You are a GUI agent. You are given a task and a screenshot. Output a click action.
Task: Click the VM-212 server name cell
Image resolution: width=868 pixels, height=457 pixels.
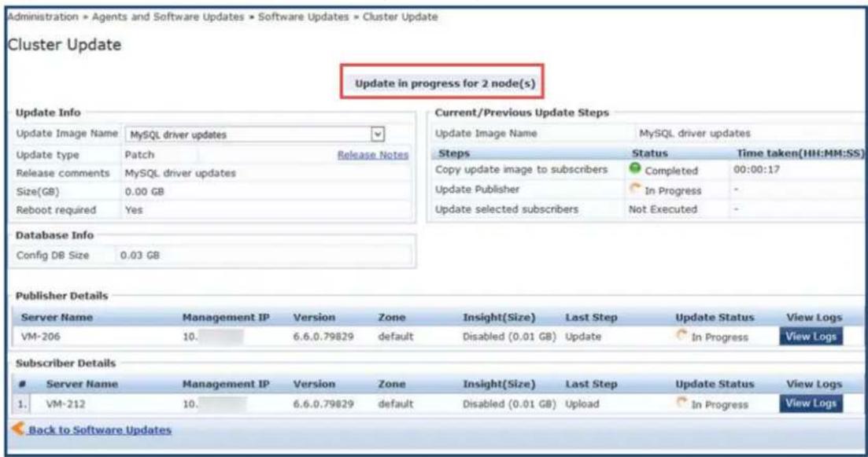[x=66, y=404]
